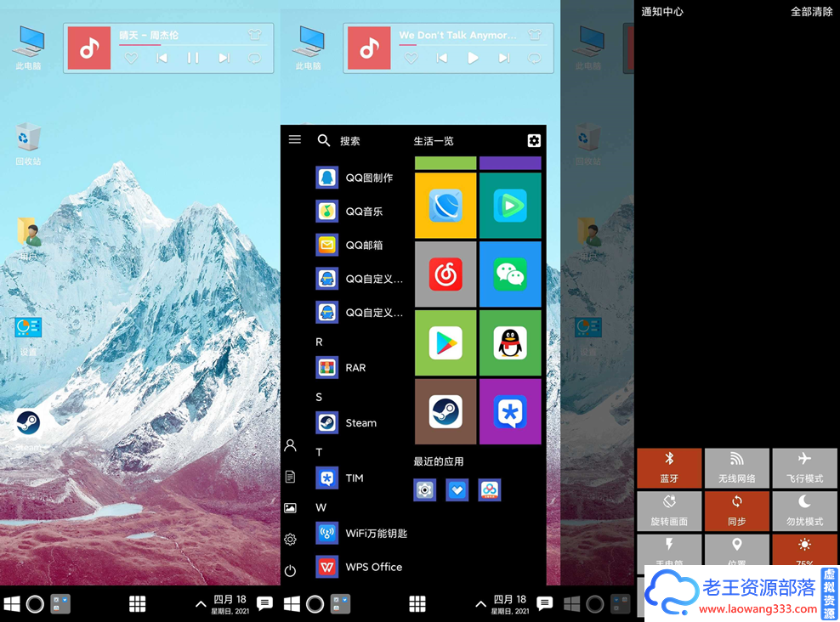
Task: Jump via the letter R index header
Action: (x=320, y=342)
